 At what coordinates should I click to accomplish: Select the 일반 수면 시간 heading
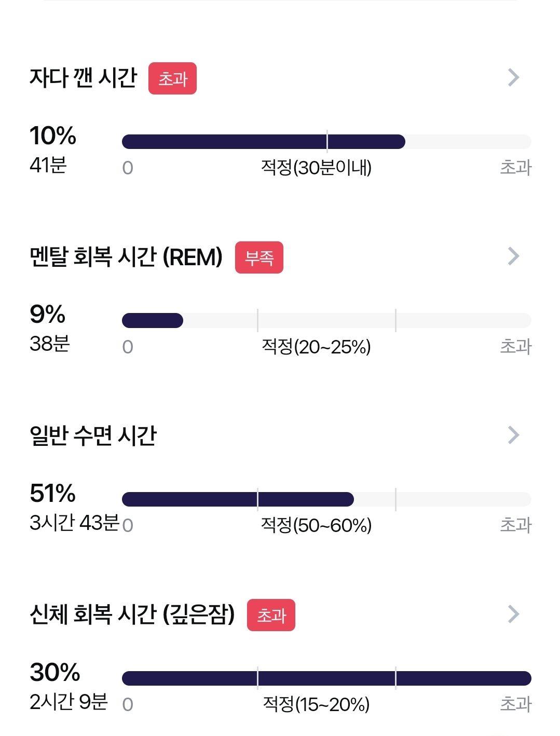(x=93, y=435)
